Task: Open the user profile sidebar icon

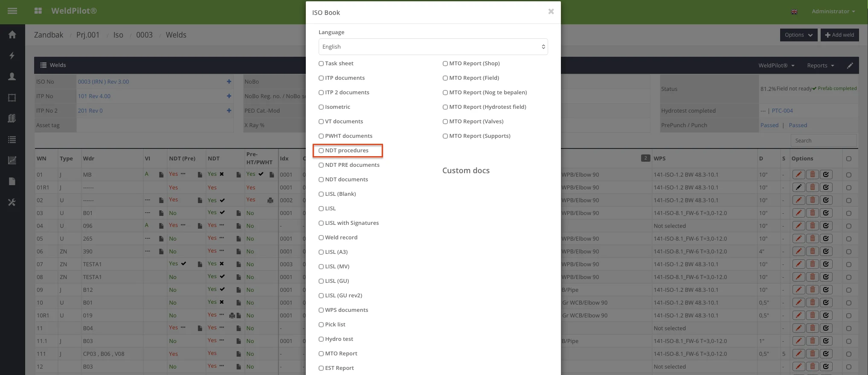Action: pos(12,76)
